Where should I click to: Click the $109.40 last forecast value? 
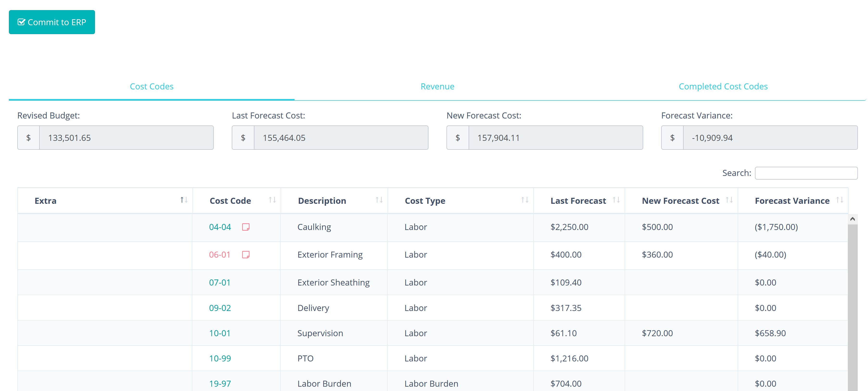(x=566, y=282)
